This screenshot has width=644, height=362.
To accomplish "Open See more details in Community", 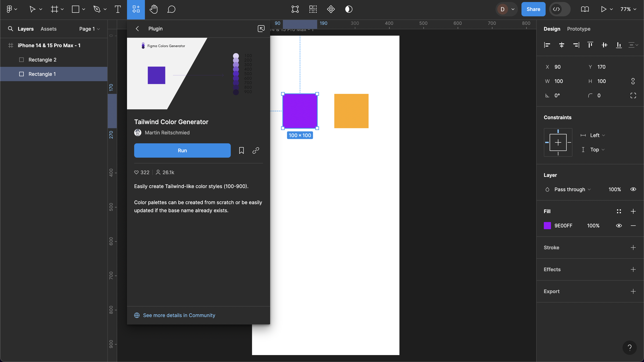I will pyautogui.click(x=179, y=315).
